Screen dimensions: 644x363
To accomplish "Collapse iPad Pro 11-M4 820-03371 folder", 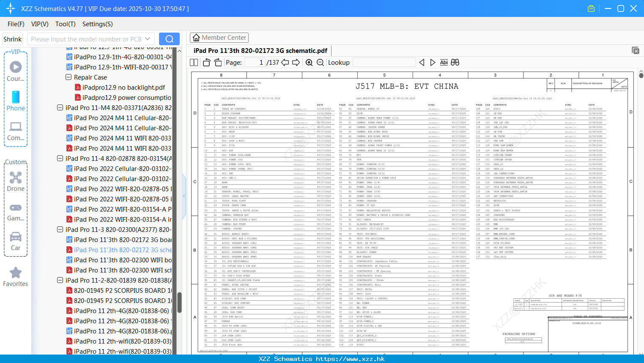I will pyautogui.click(x=60, y=108).
